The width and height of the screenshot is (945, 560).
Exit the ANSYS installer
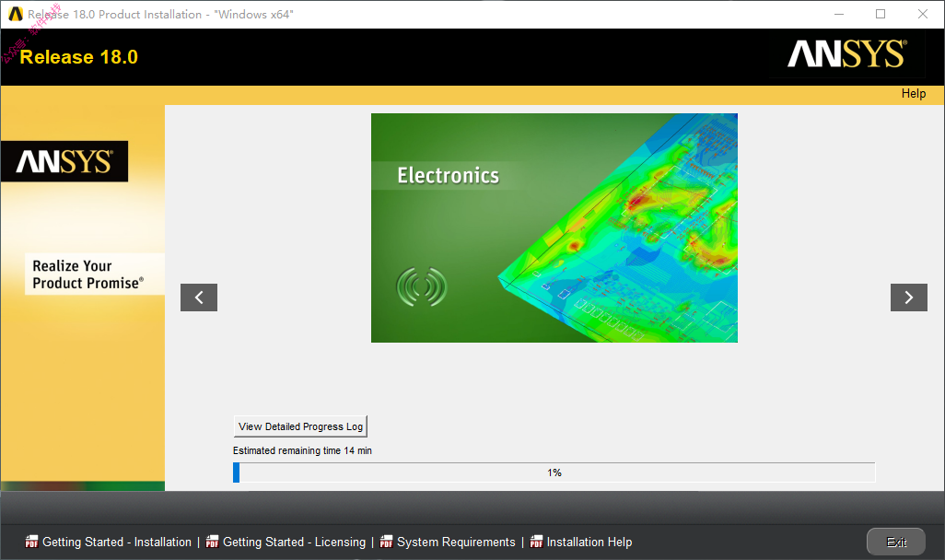(x=896, y=542)
